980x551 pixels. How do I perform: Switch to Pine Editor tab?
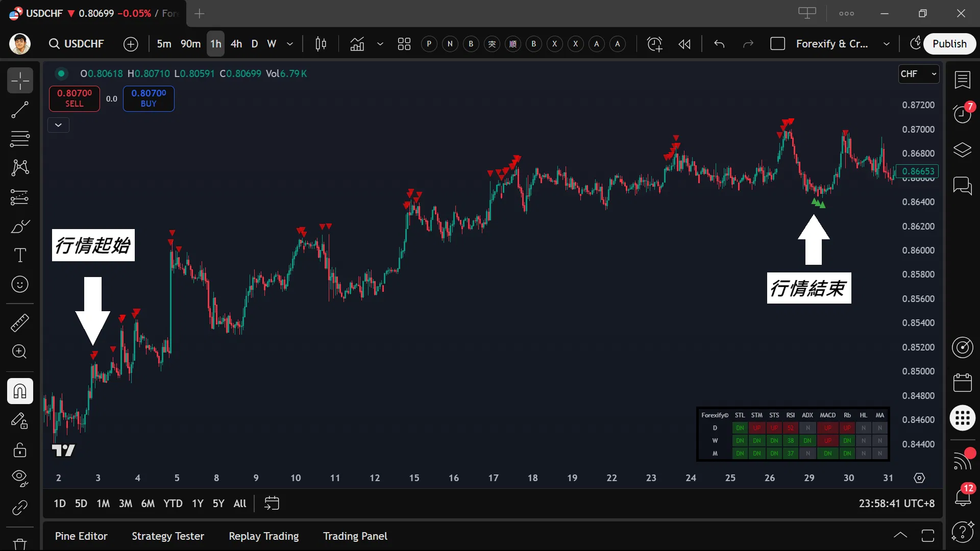pos(81,536)
